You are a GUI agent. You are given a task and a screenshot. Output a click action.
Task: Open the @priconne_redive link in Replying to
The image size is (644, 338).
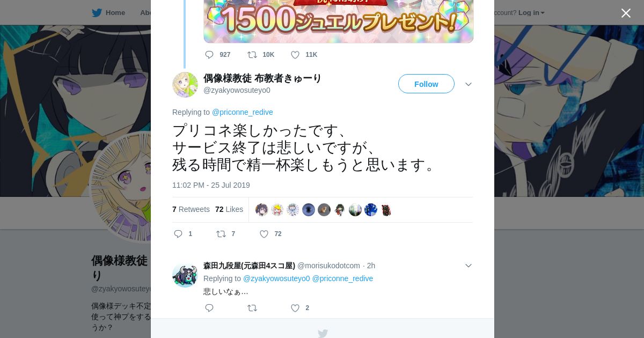click(243, 112)
